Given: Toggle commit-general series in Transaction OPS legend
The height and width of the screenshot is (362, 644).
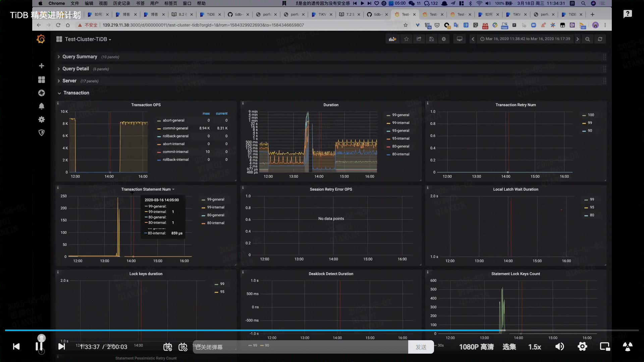Looking at the screenshot, I should click(175, 128).
